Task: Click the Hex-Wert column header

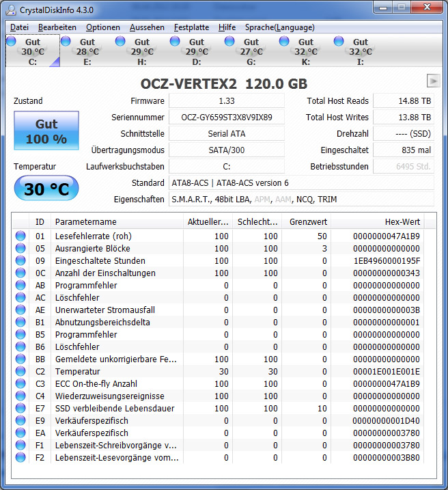Action: (x=378, y=222)
